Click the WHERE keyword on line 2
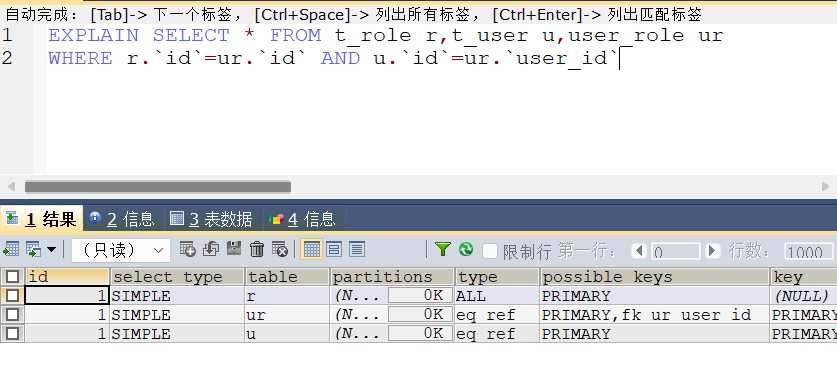Screen dimensions: 837x387 (80, 58)
